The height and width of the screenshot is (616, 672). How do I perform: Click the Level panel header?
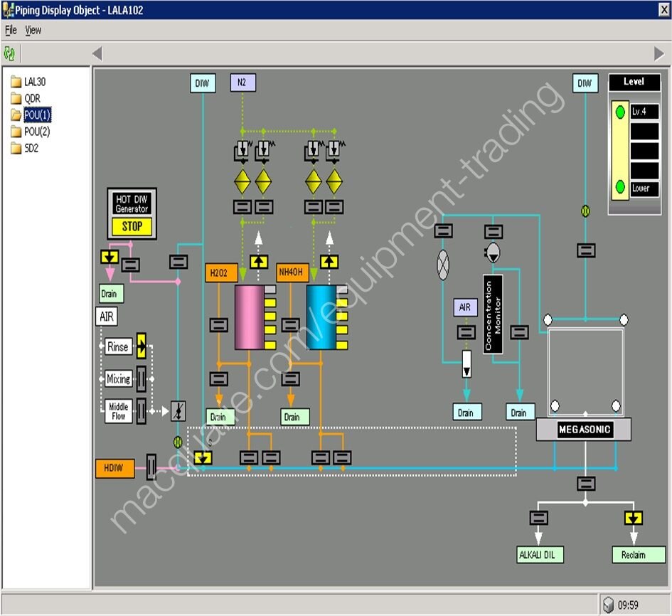[634, 82]
